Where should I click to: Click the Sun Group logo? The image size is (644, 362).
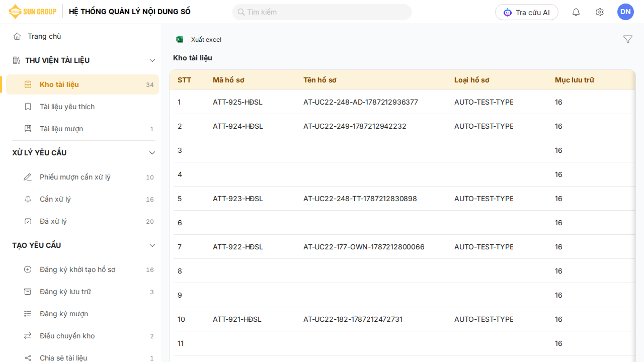point(33,12)
